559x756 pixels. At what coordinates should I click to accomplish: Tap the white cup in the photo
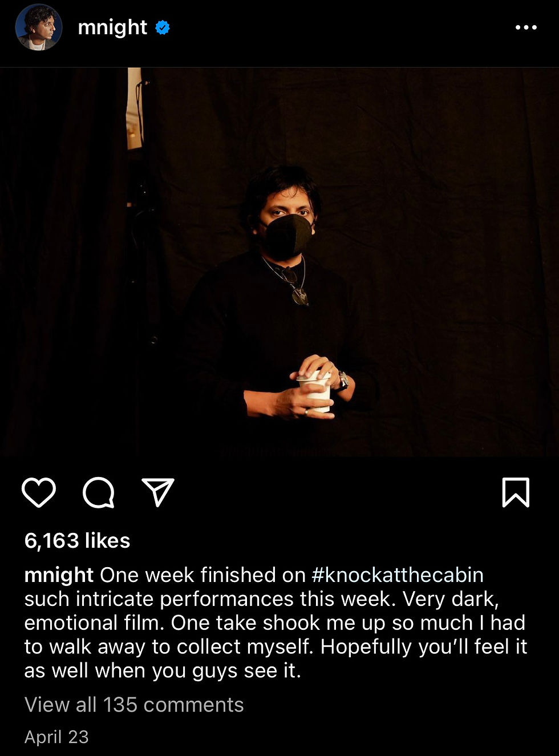[x=315, y=391]
